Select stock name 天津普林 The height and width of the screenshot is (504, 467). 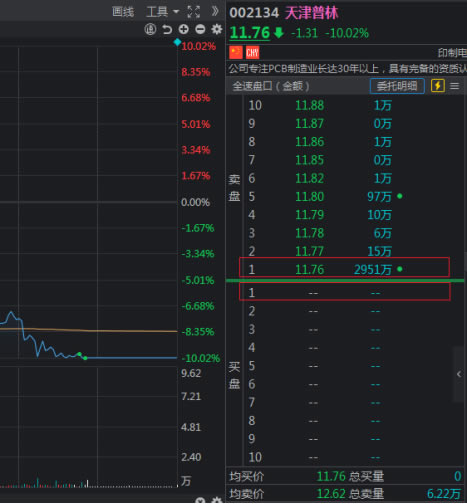point(311,13)
